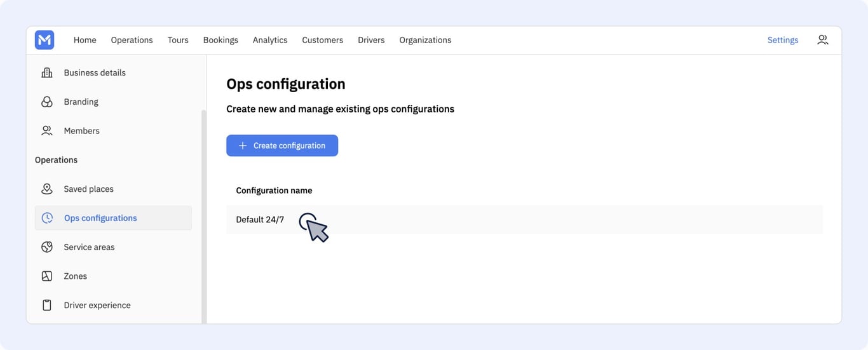Select Saved places in sidebar
Screen dimensions: 868x350
113,189
